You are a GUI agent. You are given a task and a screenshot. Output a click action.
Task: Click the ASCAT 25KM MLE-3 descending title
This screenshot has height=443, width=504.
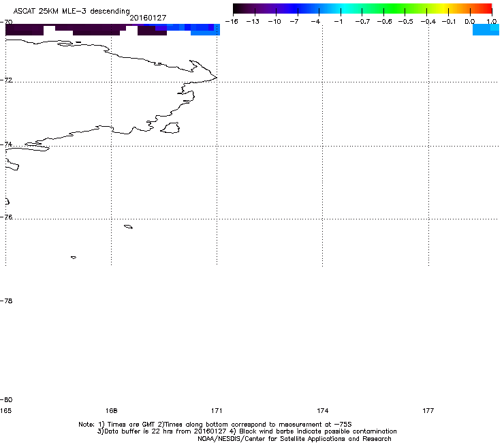pyautogui.click(x=72, y=12)
